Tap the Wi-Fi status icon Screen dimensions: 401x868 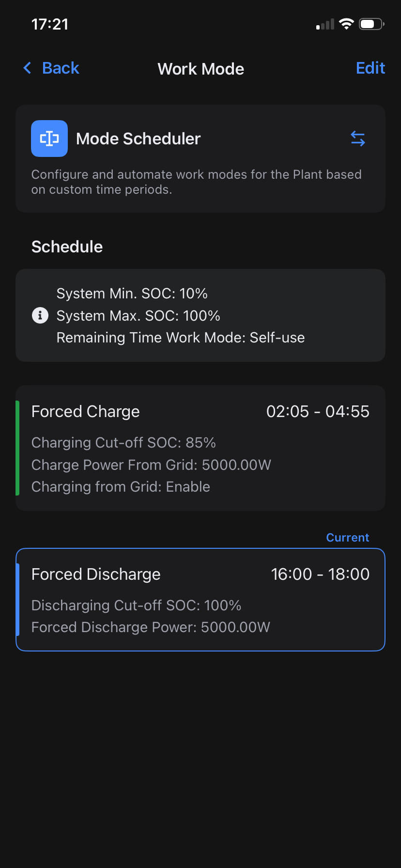click(x=346, y=24)
